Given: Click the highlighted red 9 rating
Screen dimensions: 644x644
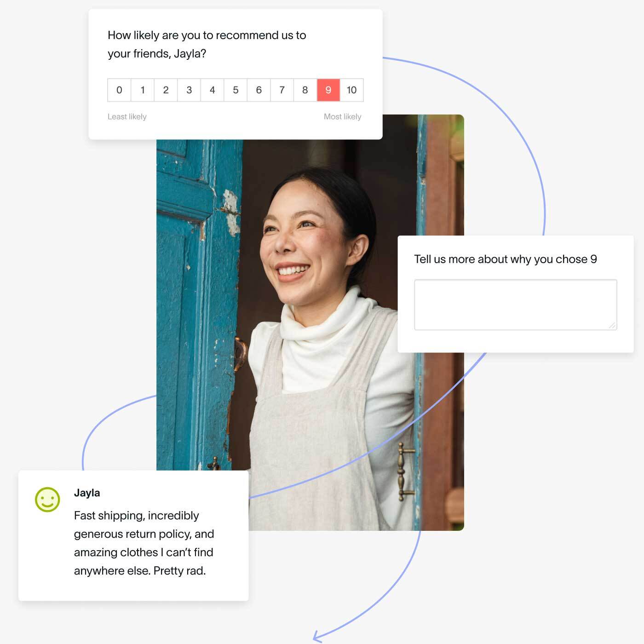Looking at the screenshot, I should tap(328, 90).
